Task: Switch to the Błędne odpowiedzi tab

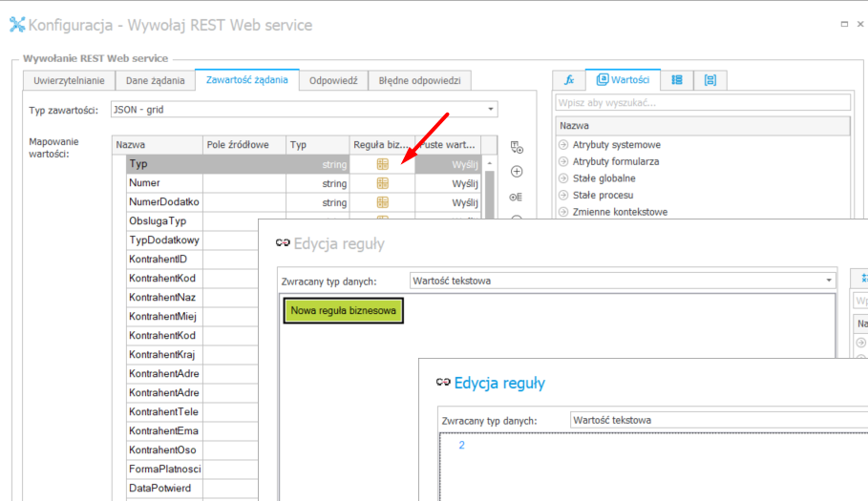Action: click(x=419, y=81)
